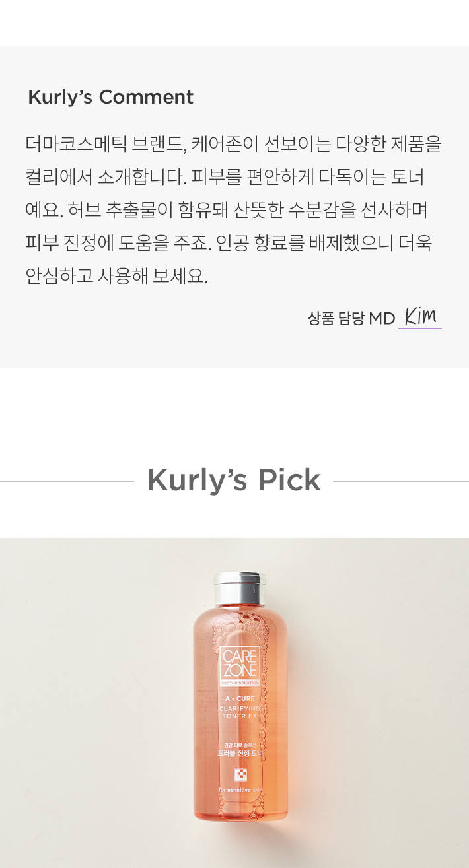Click the silver bottle cap
469x868 pixels.
click(240, 587)
